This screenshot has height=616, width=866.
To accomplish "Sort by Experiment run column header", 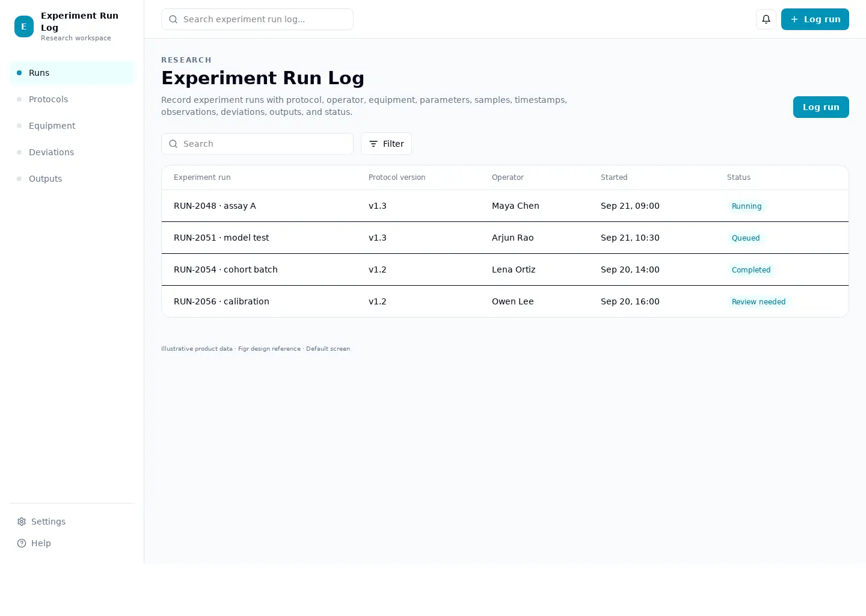I will [202, 177].
